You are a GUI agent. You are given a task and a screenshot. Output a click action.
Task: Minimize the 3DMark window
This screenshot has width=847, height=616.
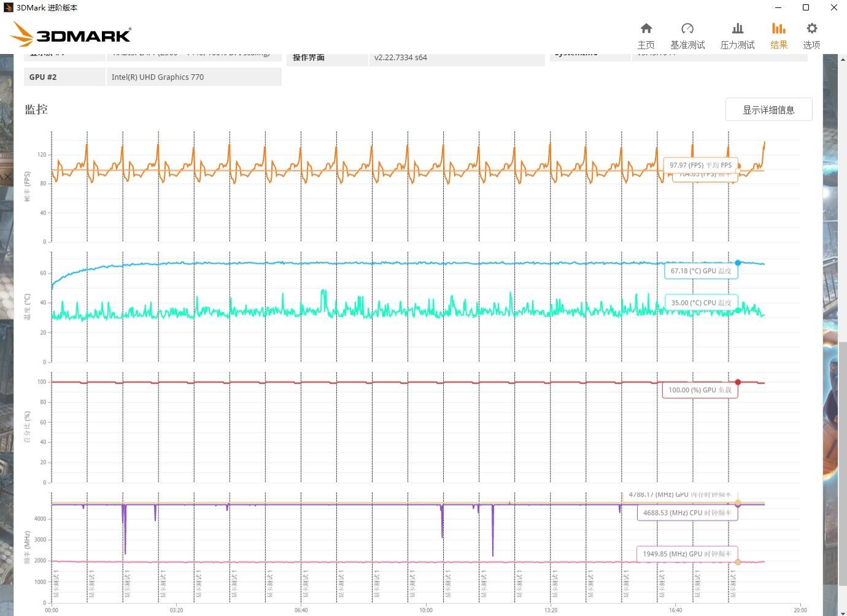(778, 7)
